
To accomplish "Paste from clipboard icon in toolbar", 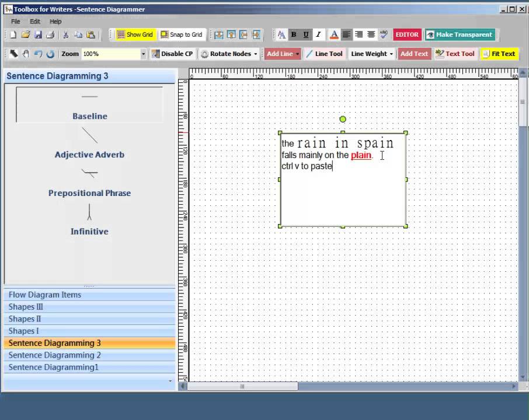I will pos(91,35).
